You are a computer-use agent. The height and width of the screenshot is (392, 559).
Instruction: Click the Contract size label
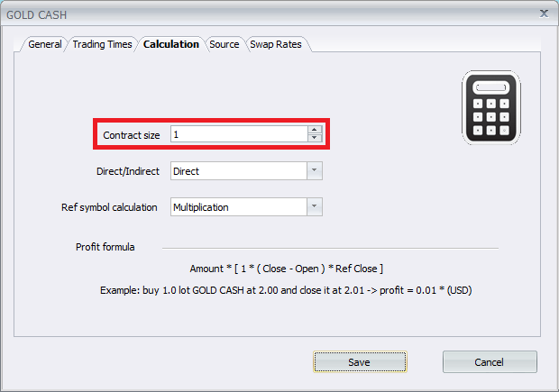(x=132, y=135)
